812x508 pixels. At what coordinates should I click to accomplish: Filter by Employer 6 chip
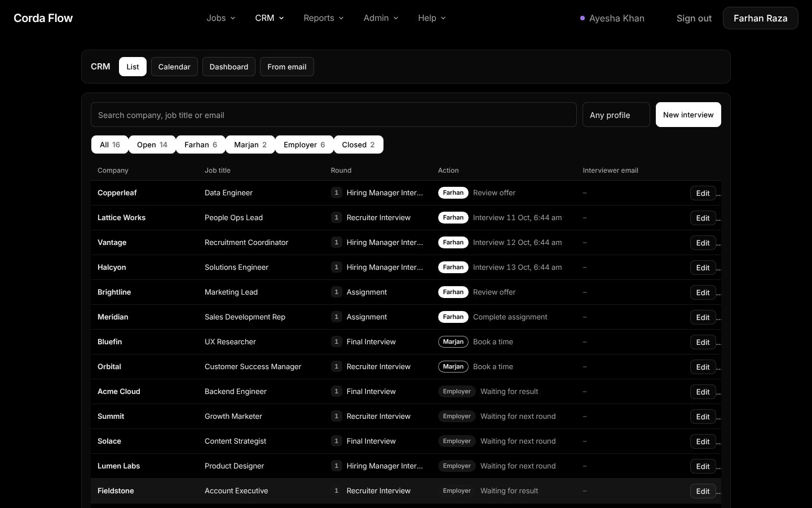click(304, 144)
